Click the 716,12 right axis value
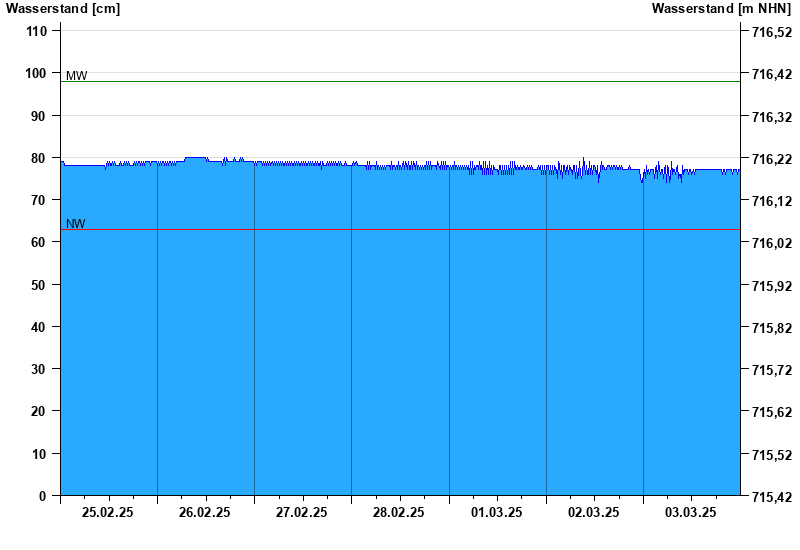Viewport: 800px width, 550px height. coord(772,201)
